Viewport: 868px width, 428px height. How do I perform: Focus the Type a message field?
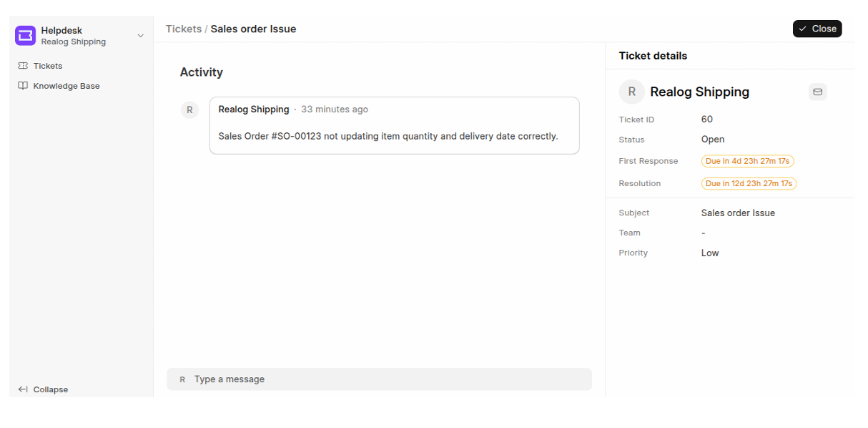(386, 379)
